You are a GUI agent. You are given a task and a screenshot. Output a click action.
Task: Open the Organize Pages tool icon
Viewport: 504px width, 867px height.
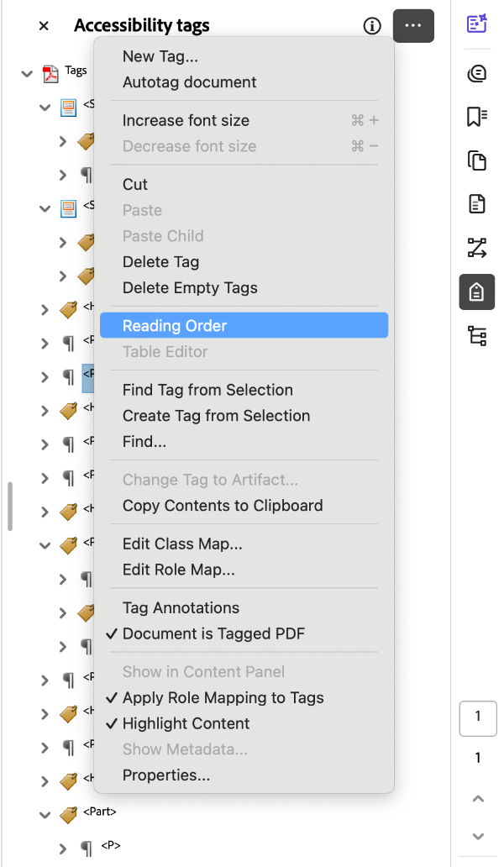(x=476, y=248)
